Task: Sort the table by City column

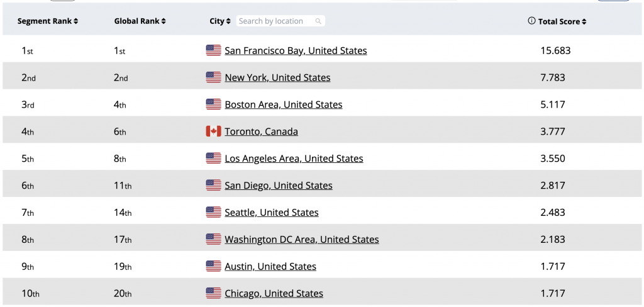Action: click(x=220, y=21)
